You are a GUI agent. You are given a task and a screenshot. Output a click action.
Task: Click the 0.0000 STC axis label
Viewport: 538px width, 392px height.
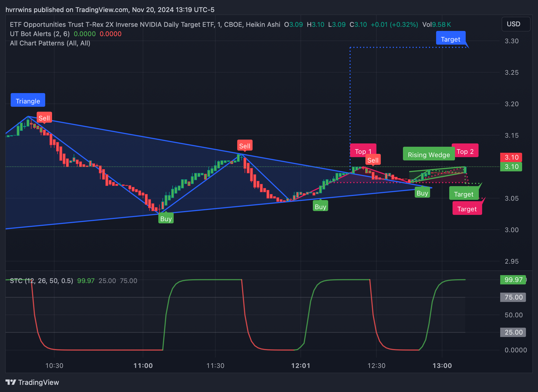pyautogui.click(x=516, y=350)
